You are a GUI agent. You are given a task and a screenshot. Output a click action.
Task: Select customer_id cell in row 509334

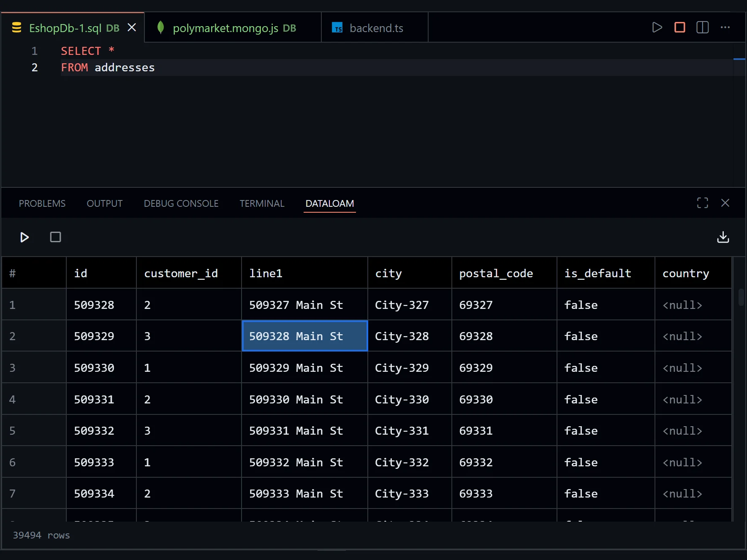pos(189,493)
